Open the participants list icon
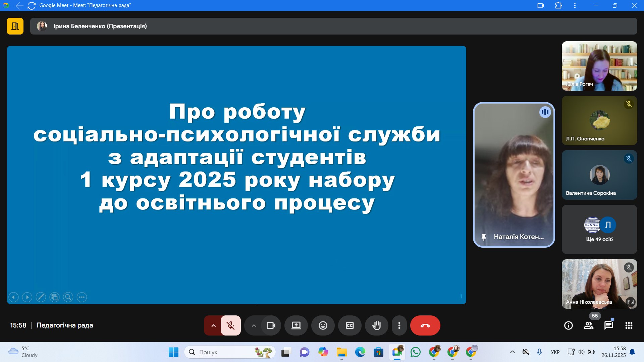 point(588,325)
